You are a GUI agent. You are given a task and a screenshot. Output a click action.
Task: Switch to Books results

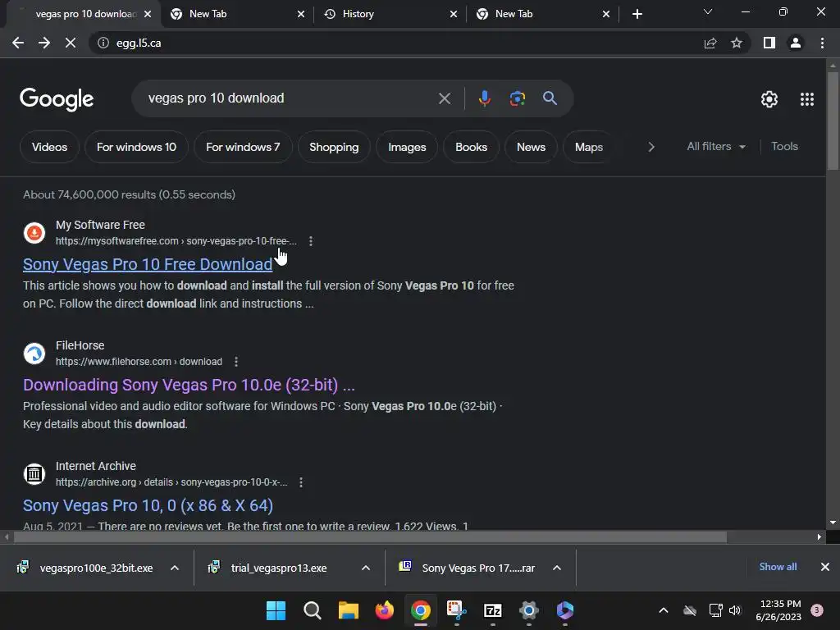pyautogui.click(x=471, y=147)
